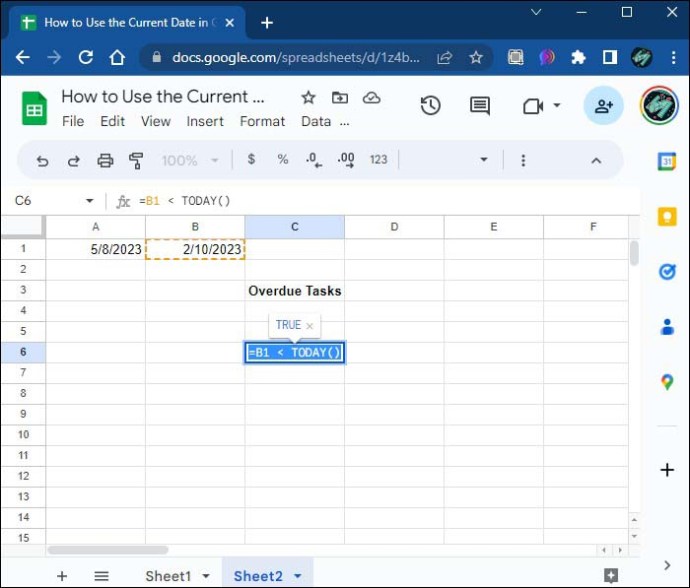Open the zoom 100% dropdown
This screenshot has width=690, height=588.
(x=190, y=160)
